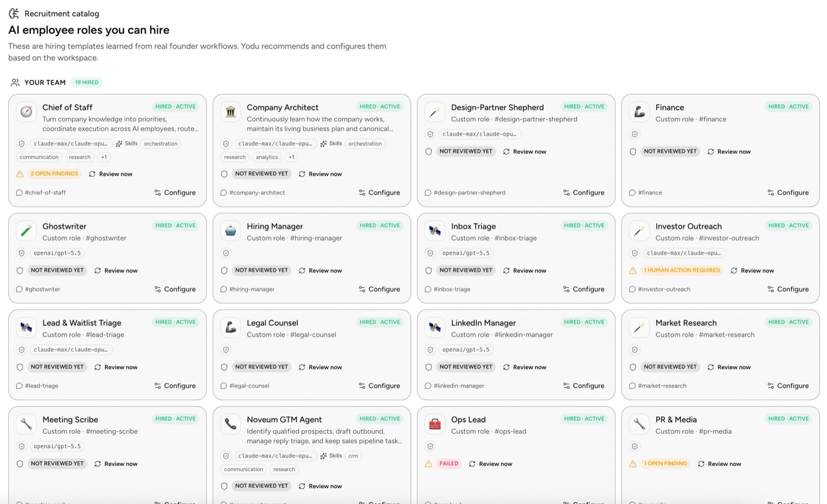Open Configure for Inbox Triage
The height and width of the screenshot is (504, 827).
coord(584,289)
